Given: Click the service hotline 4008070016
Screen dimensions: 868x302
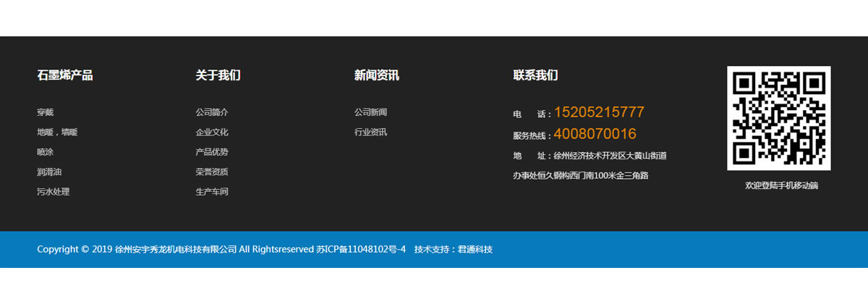Looking at the screenshot, I should pos(595,134).
